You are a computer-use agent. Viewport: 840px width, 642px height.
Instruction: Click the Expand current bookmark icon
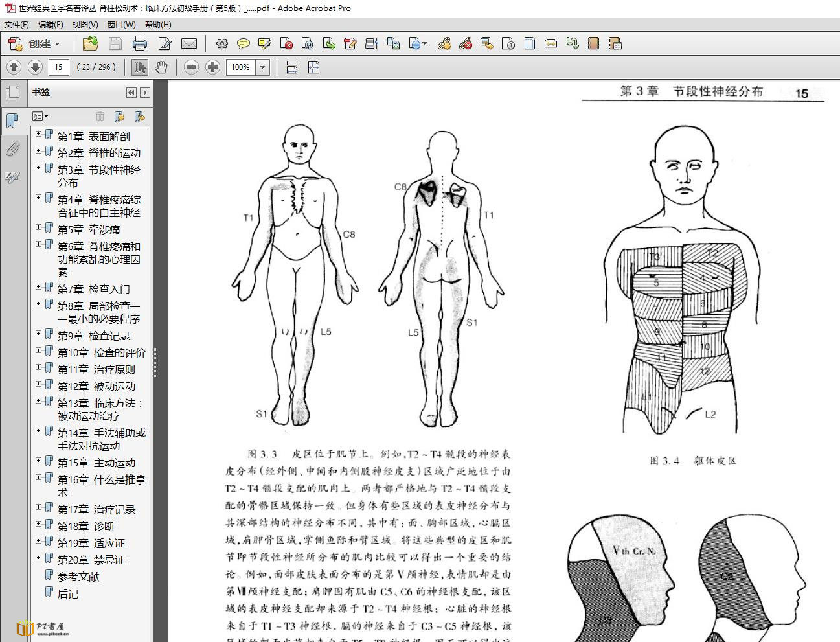pyautogui.click(x=139, y=117)
